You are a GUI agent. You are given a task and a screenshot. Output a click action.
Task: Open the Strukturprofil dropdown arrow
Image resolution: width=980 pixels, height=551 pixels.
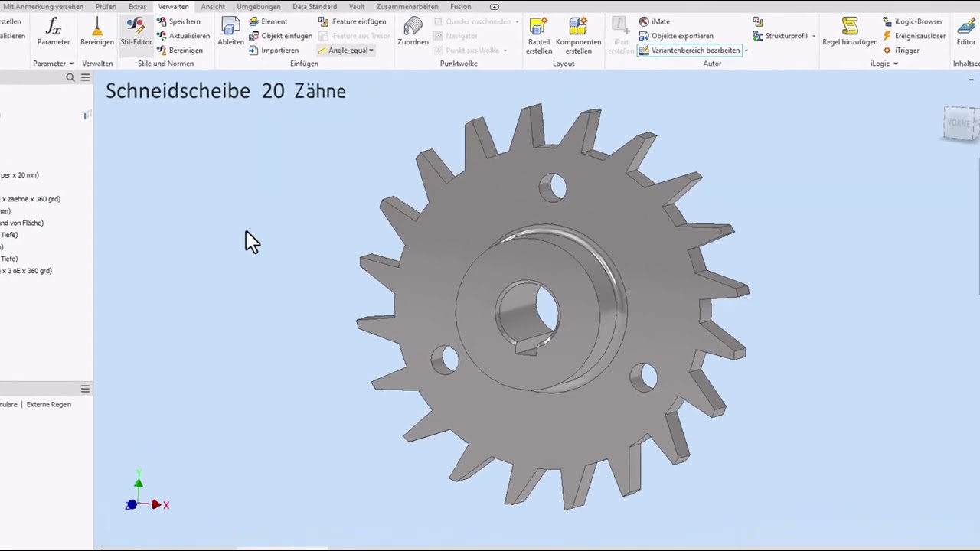coord(814,36)
